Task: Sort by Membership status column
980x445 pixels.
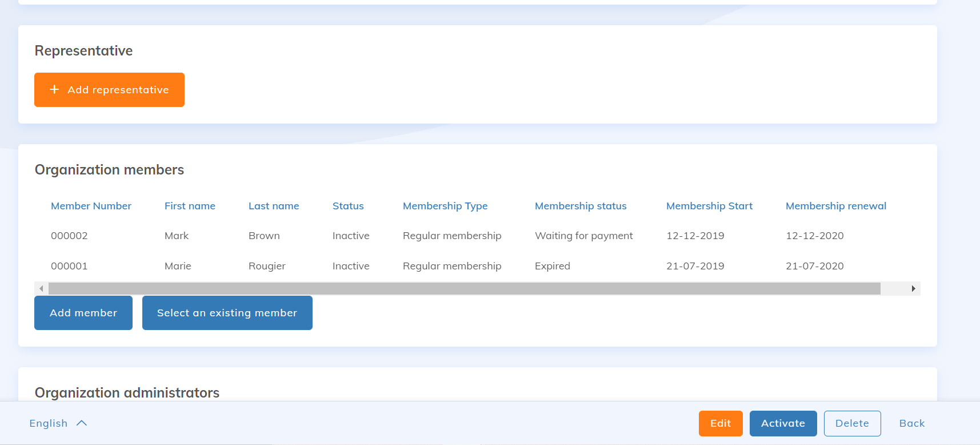Action: click(581, 206)
